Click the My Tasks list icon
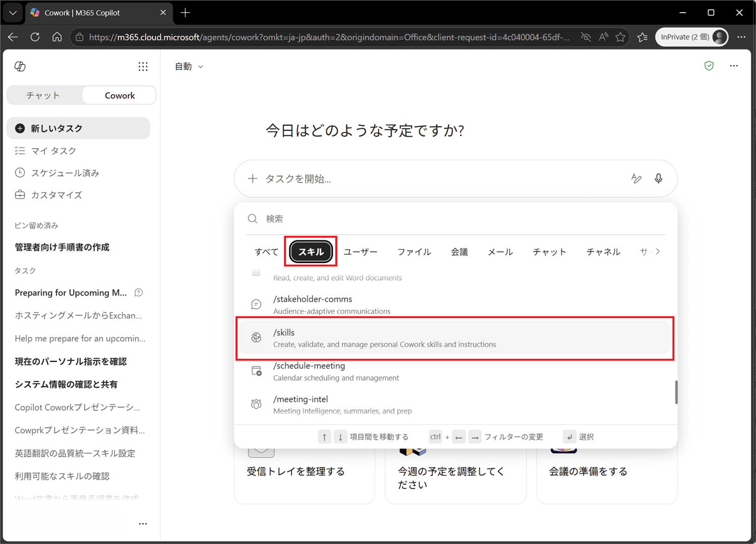Screen dimensions: 756x544 20,151
